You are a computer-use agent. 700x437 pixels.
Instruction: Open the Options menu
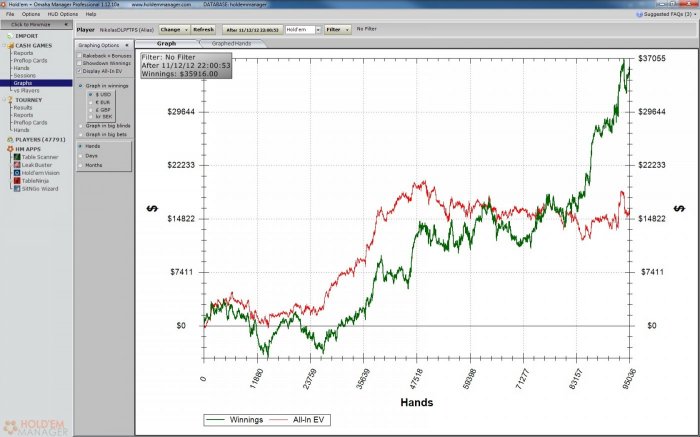31,14
